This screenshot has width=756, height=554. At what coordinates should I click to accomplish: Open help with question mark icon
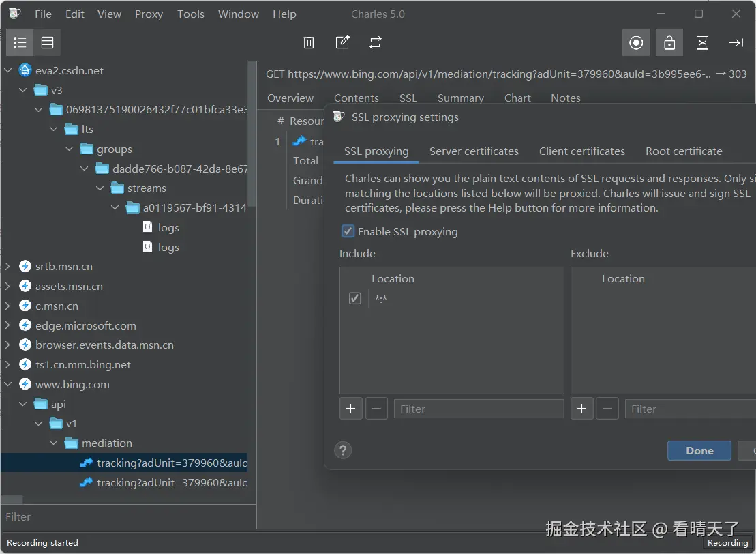(343, 450)
